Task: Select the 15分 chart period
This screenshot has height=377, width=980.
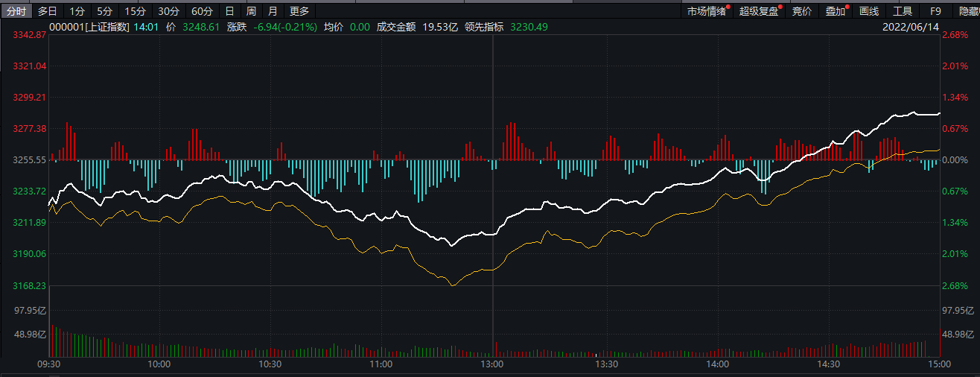Action: click(x=136, y=11)
